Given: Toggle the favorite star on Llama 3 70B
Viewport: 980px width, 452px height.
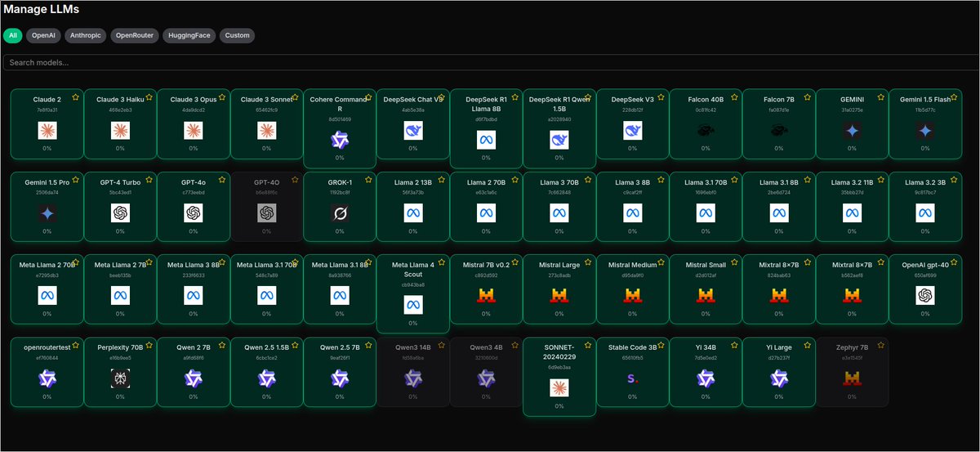Looking at the screenshot, I should [x=587, y=179].
